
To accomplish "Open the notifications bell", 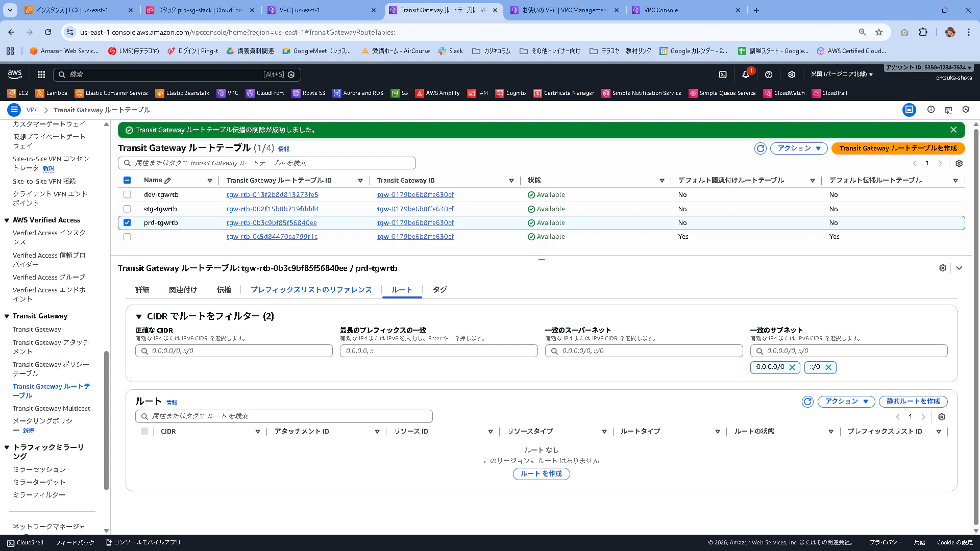I will coord(746,74).
